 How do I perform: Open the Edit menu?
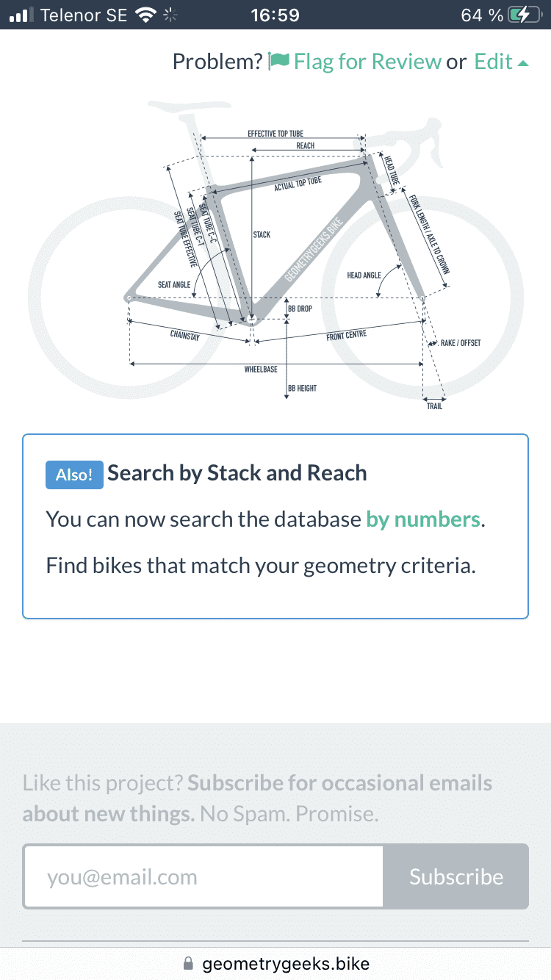pyautogui.click(x=493, y=62)
